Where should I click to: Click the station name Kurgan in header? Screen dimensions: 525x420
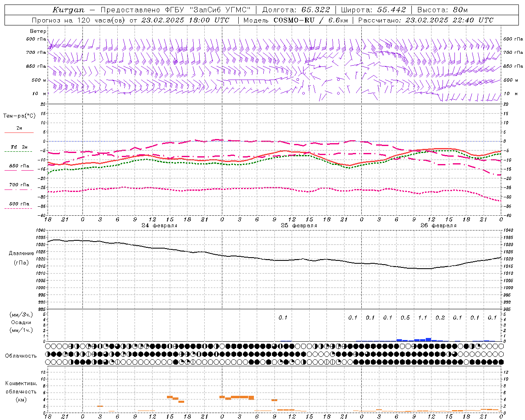68,10
